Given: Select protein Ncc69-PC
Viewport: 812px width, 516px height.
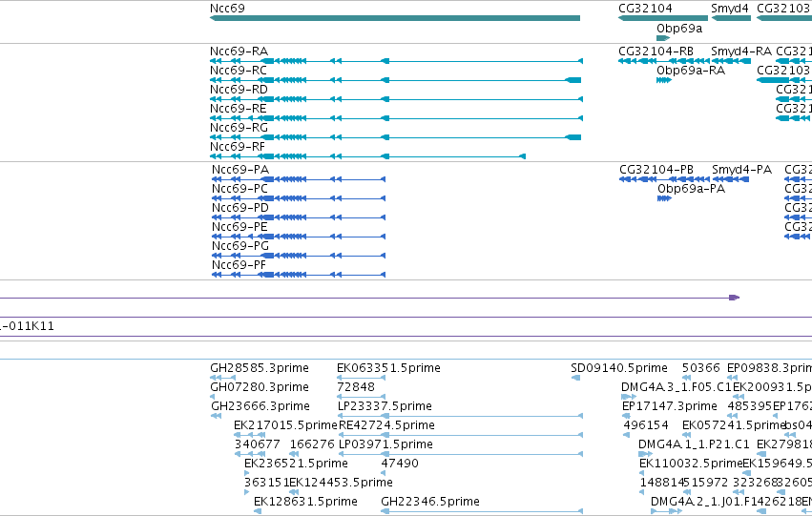Looking at the screenshot, I should click(299, 198).
